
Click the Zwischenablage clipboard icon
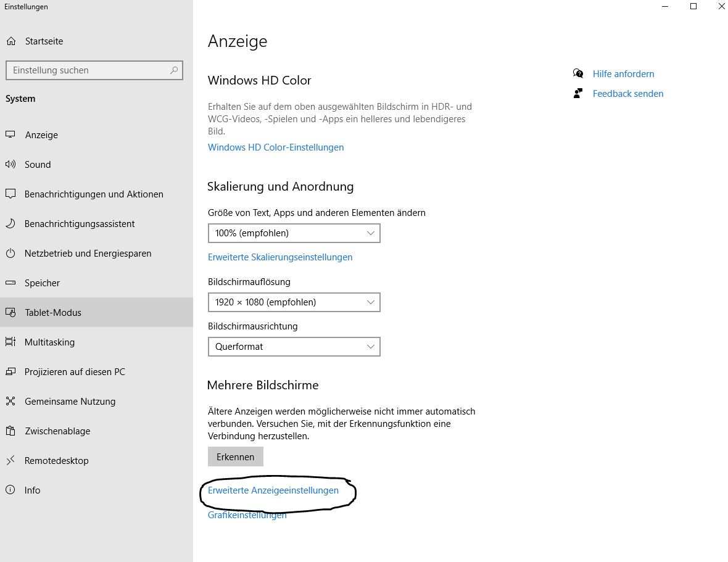[10, 431]
